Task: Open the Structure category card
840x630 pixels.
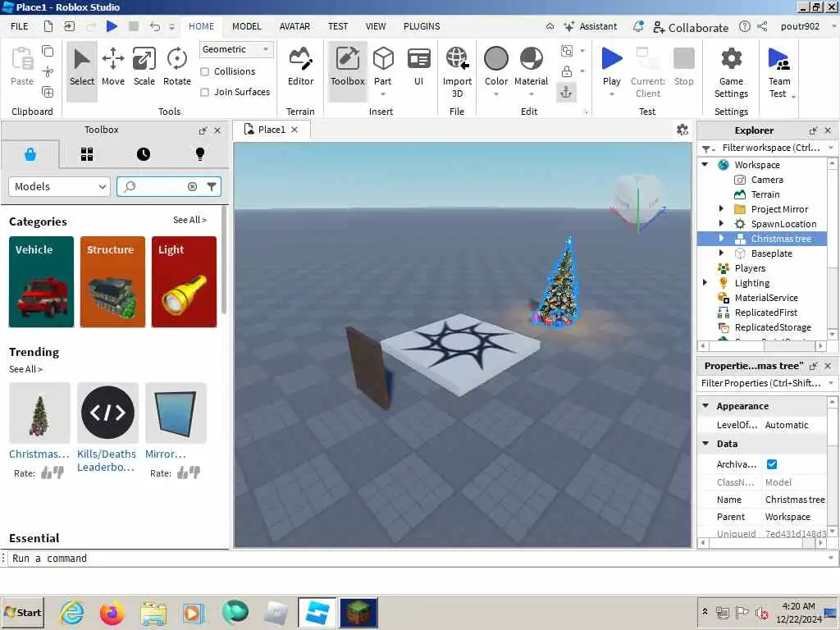Action: (x=112, y=282)
